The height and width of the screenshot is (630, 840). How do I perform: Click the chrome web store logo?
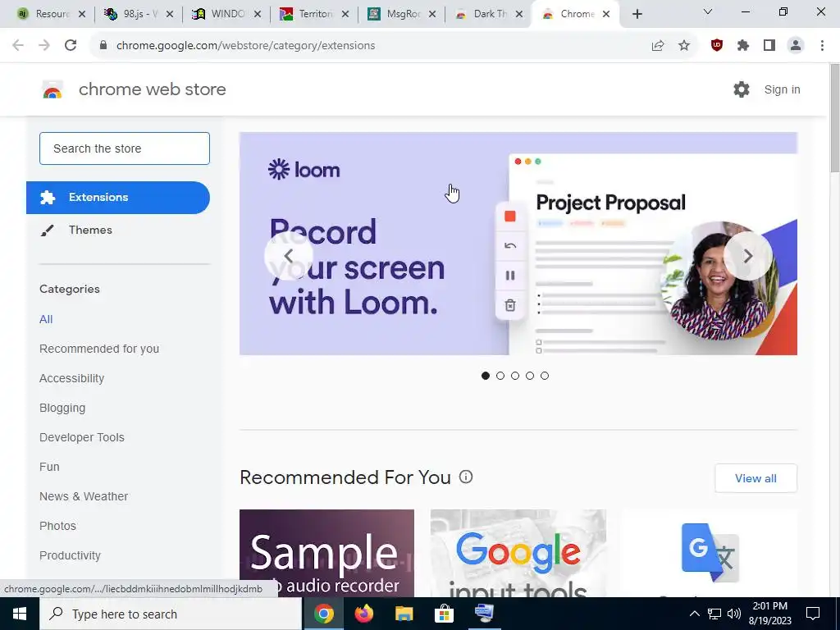[52, 89]
